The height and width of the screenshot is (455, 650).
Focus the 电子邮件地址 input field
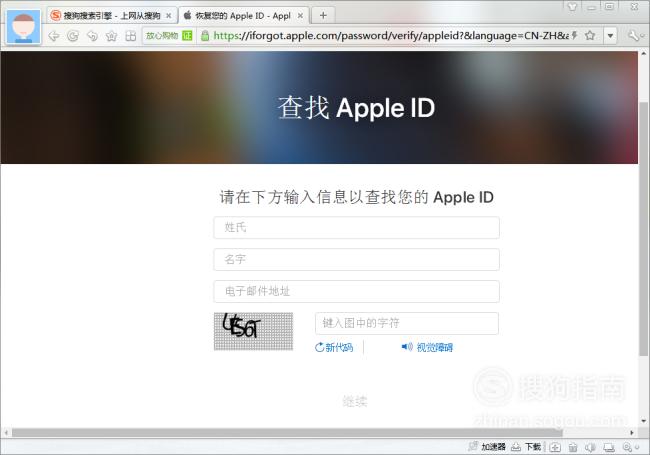pyautogui.click(x=357, y=291)
